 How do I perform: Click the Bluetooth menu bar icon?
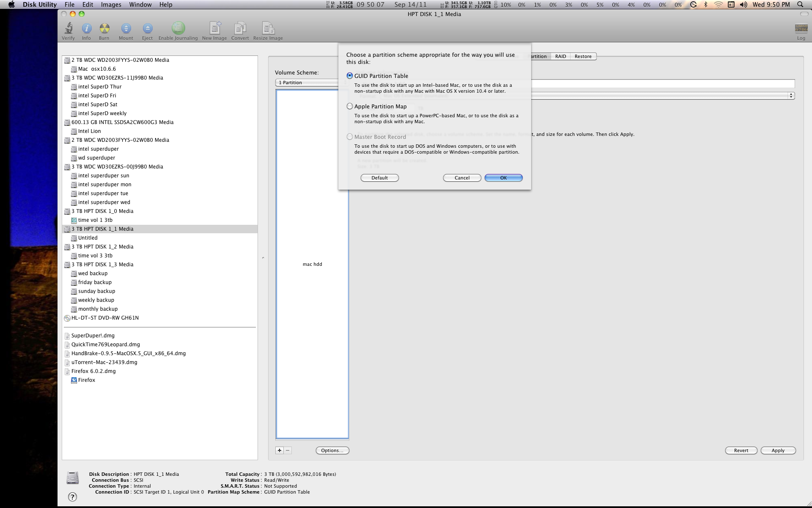coord(705,5)
